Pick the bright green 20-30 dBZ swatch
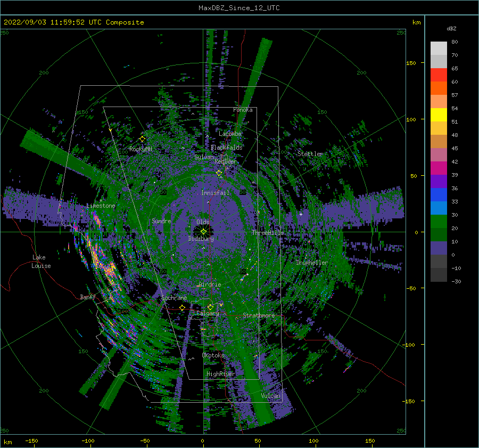Image resolution: width=479 pixels, height=448 pixels. 439,222
